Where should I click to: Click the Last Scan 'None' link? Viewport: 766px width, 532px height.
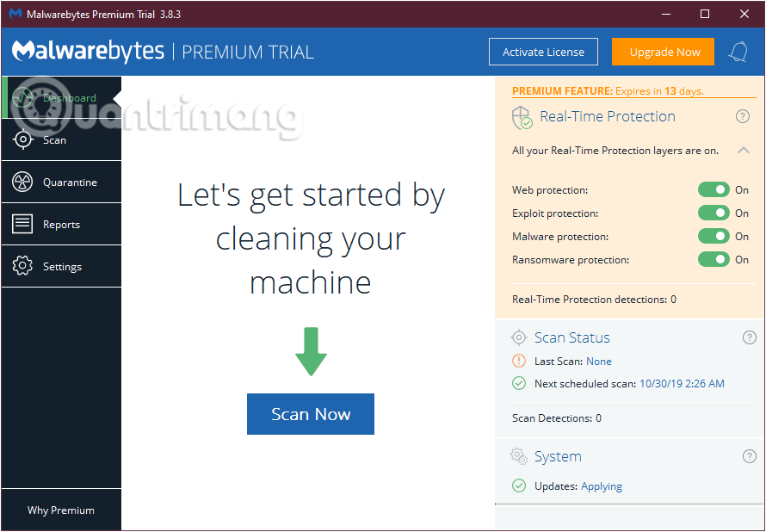[599, 362]
